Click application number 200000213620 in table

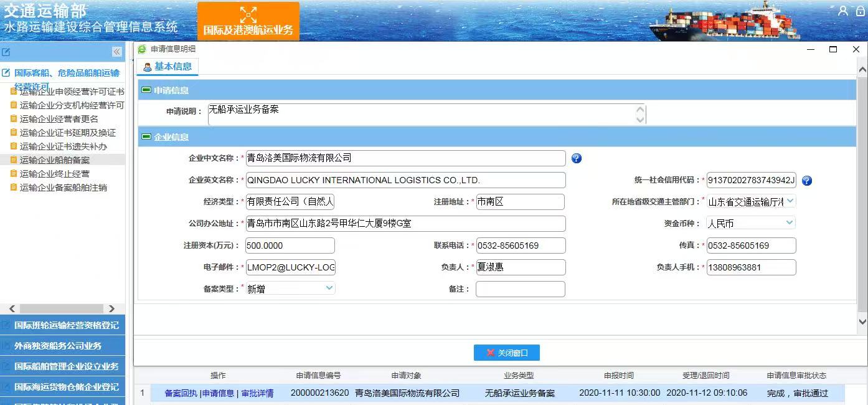(x=320, y=393)
